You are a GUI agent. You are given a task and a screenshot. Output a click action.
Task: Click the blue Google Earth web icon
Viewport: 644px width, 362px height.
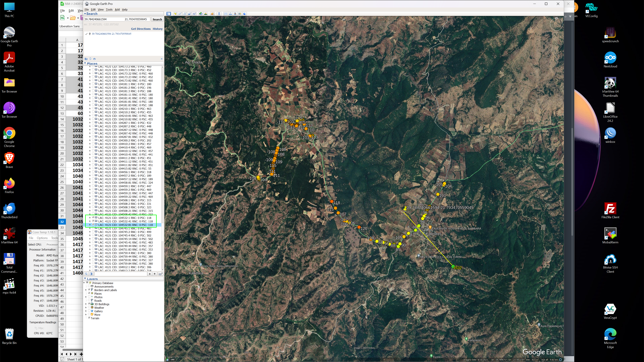[x=245, y=14]
